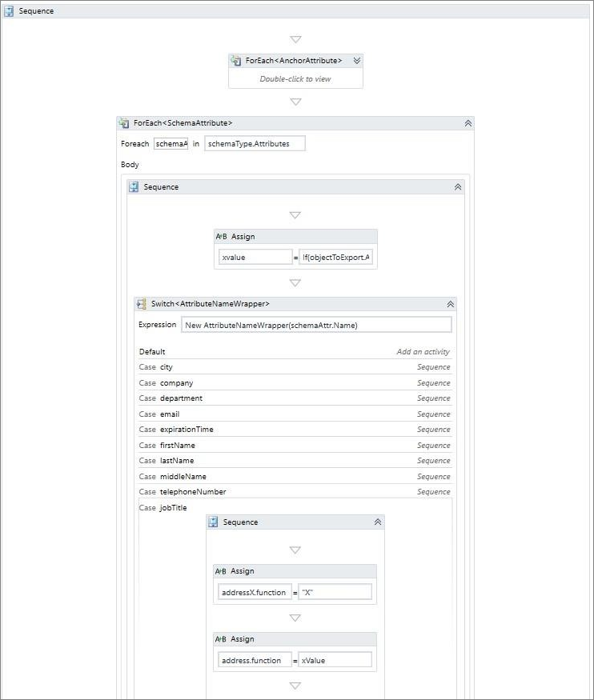Click the ForEach<SchemaAttribute> activity icon

124,123
